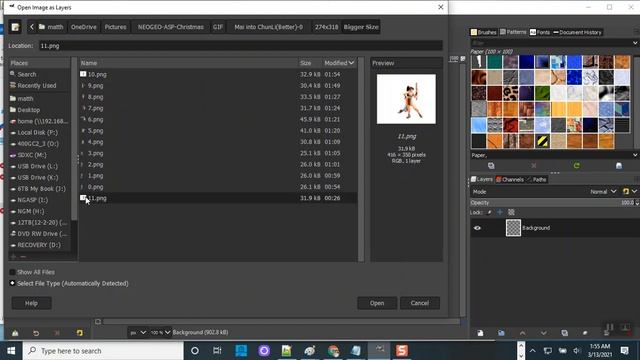Screen dimensions: 640x360
Task: Expand Select File Type section
Action: (12, 283)
